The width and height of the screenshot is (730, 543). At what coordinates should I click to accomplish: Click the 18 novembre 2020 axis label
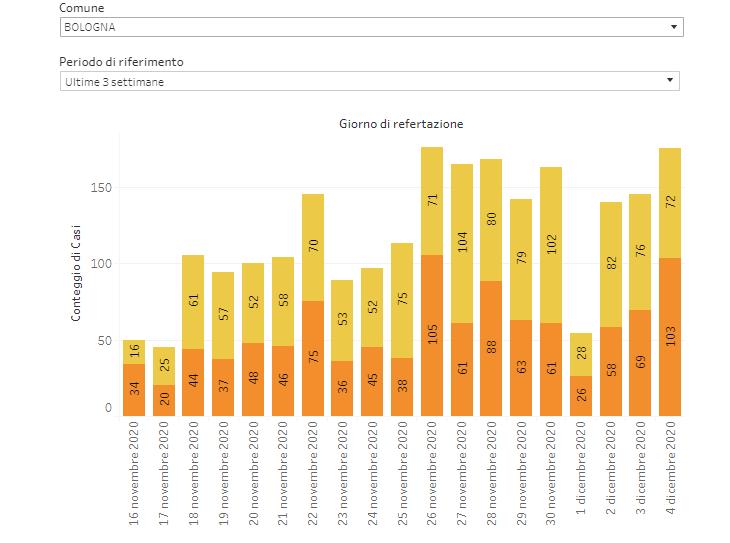coord(194,477)
